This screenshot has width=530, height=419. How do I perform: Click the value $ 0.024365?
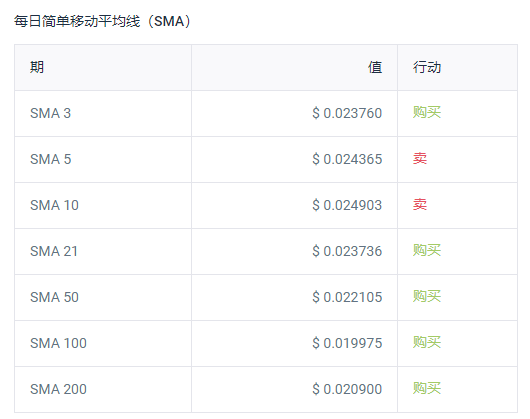coord(347,159)
